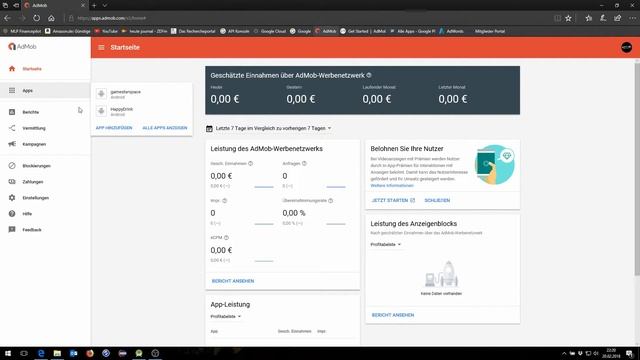Screen dimensions: 640x360
Task: Open the browser tab list chevron
Action: (105, 5)
